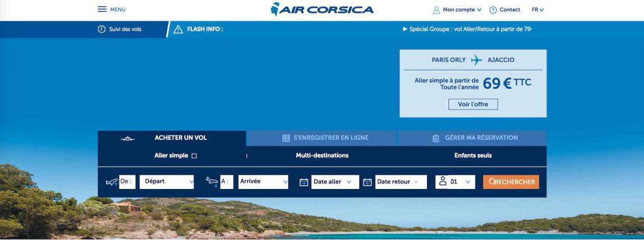This screenshot has width=644, height=240.
Task: Click the orange RECHERCHER button
Action: (511, 182)
